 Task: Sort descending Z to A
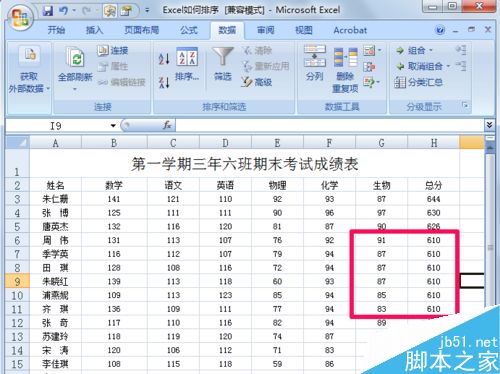point(164,82)
